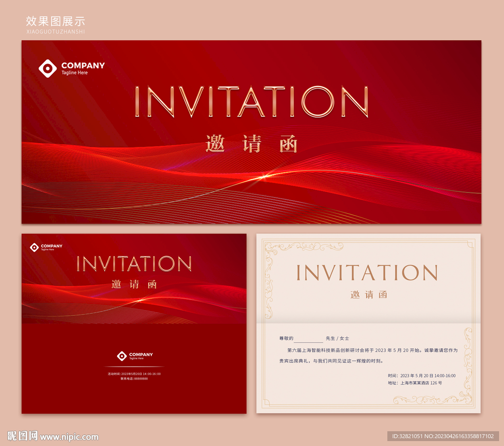Click the 地址: 上海市某某酒店 126 号 line
Image resolution: width=504 pixels, height=446 pixels.
[x=414, y=383]
